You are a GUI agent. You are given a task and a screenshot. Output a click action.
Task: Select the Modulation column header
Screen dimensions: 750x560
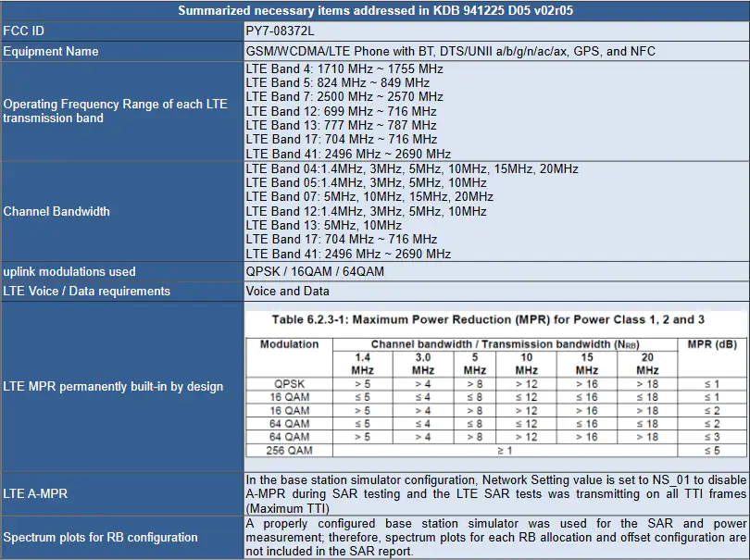(290, 344)
